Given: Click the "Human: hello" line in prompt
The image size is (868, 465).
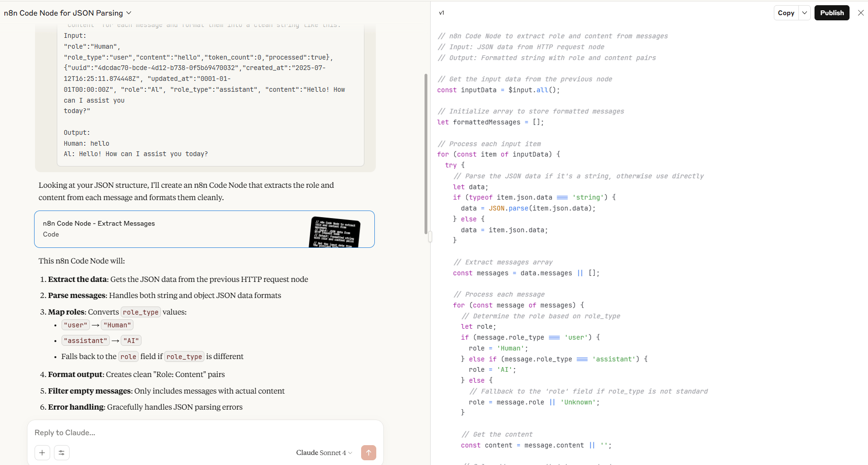Looking at the screenshot, I should [87, 143].
